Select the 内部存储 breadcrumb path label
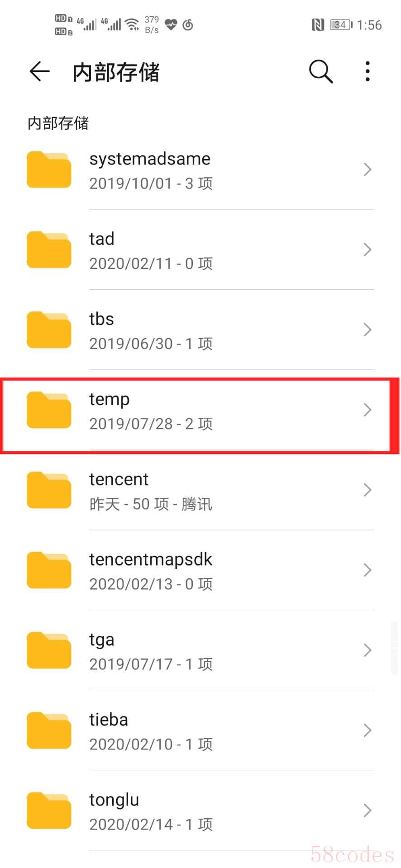The image size is (401, 868). pyautogui.click(x=58, y=123)
